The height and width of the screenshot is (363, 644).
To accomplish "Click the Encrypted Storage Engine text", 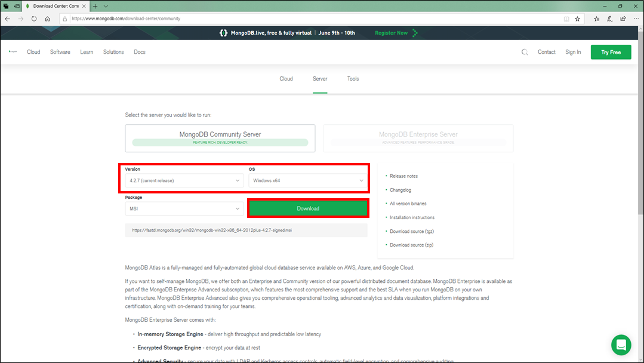I will 170,348.
